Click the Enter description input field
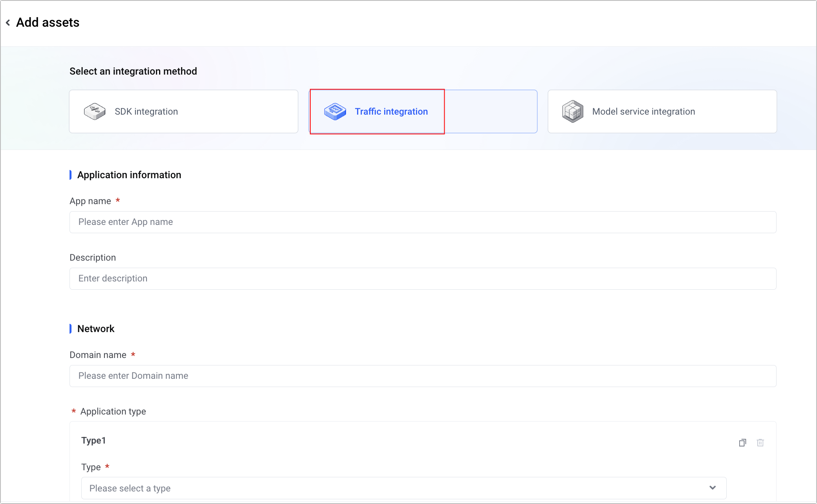The image size is (817, 504). coord(423,279)
